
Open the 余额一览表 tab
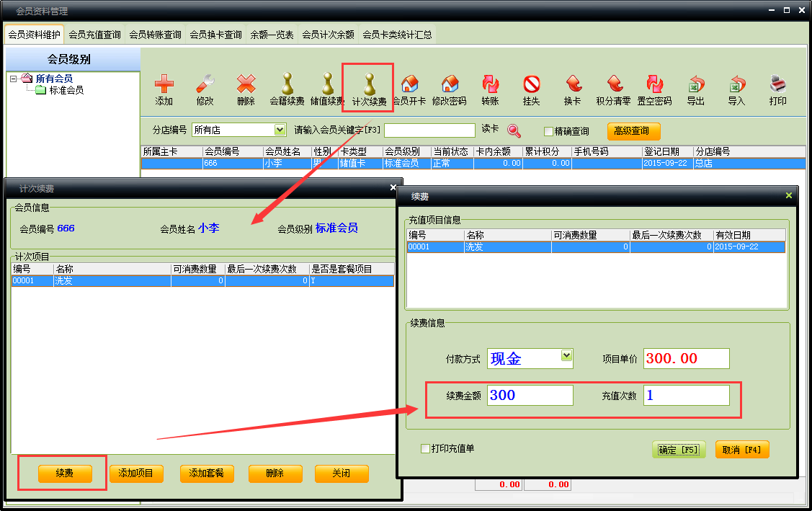[x=272, y=35]
